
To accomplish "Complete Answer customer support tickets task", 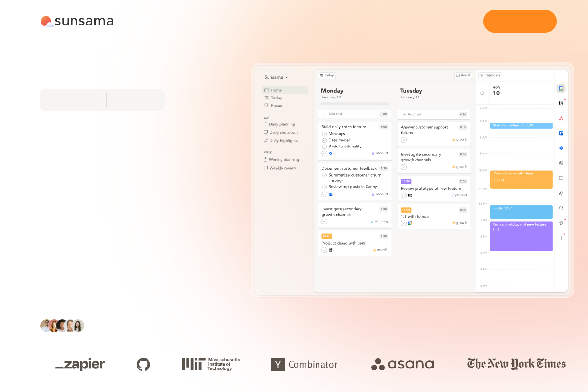I will [x=404, y=140].
